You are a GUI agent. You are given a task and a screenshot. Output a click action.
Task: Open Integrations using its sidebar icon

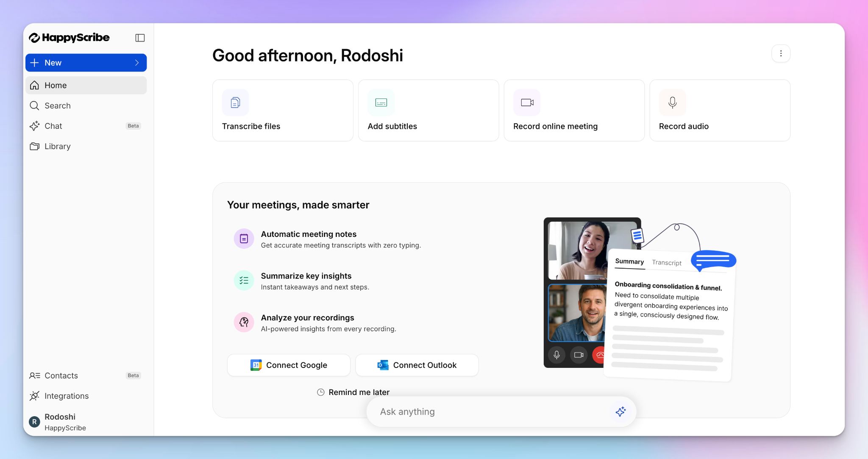(x=34, y=396)
